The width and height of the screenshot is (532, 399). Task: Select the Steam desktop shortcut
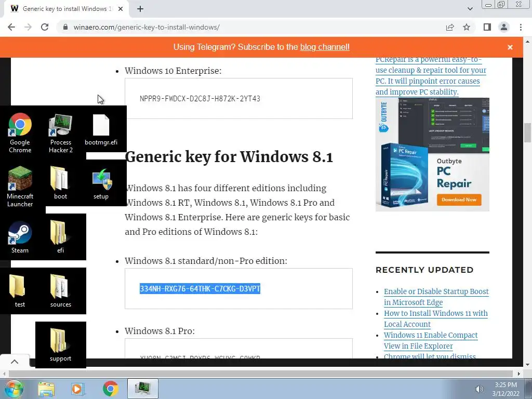20,237
